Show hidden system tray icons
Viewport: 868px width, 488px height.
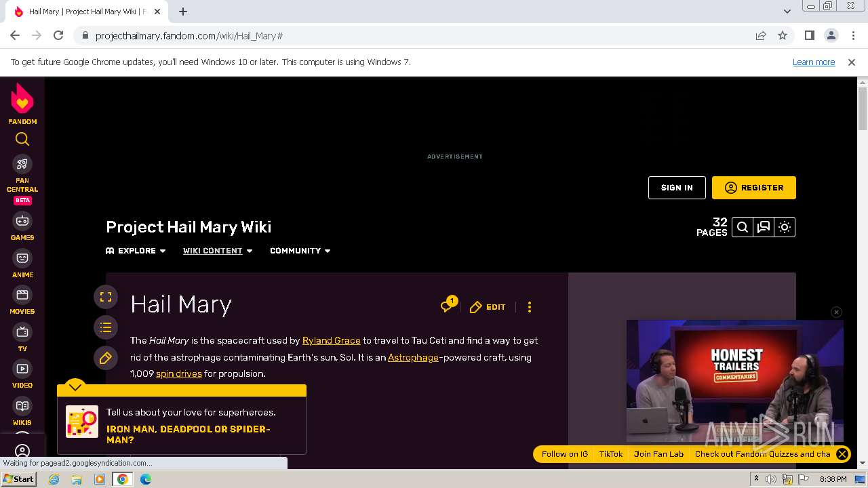coord(756,479)
